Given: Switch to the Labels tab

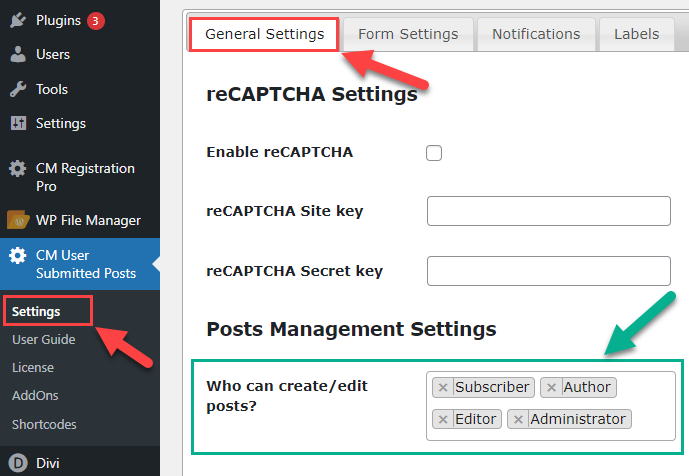Looking at the screenshot, I should 637,34.
